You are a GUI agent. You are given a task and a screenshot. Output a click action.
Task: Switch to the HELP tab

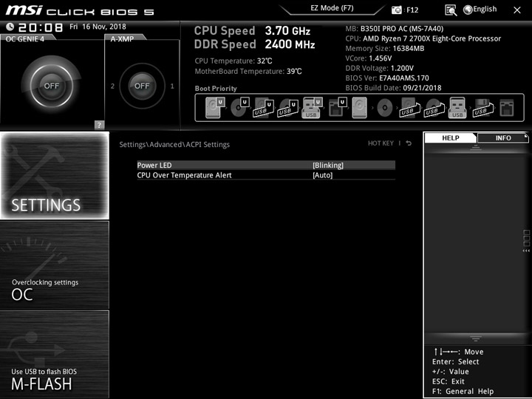pyautogui.click(x=450, y=137)
